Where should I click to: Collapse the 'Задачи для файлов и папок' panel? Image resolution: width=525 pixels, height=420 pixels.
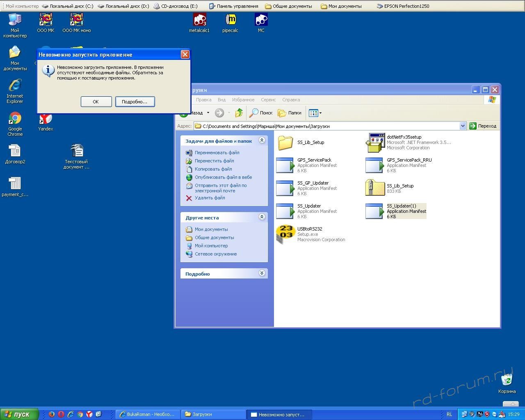coord(262,141)
